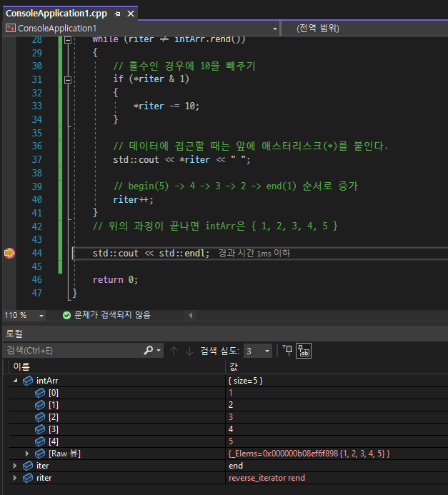Image resolution: width=448 pixels, height=495 pixels.
Task: Click the 'riter++;' statement on line 40
Action: pos(133,199)
